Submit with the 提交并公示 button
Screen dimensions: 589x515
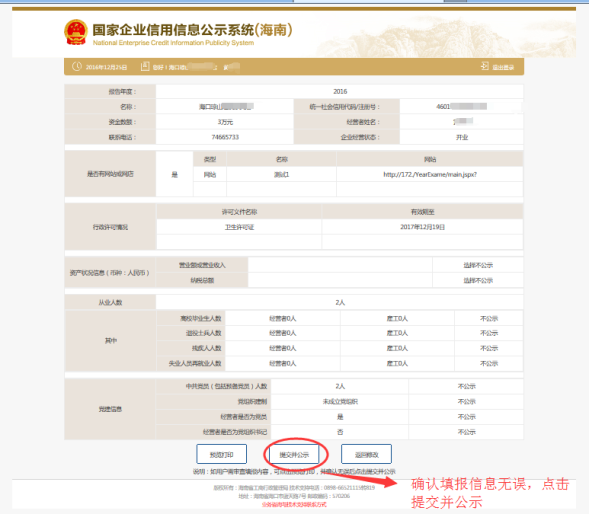(294, 455)
